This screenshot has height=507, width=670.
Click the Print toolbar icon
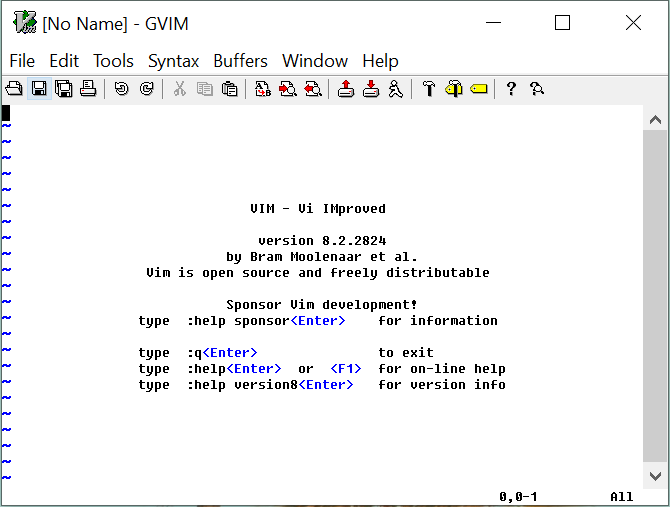(x=88, y=89)
